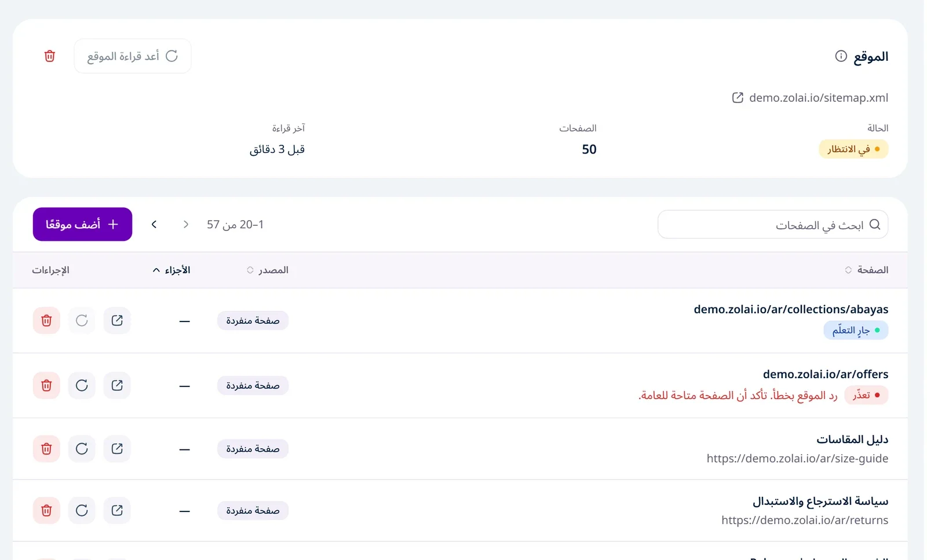Delete the collections/abayas page row
Viewport: 927px width, 560px height.
point(46,320)
